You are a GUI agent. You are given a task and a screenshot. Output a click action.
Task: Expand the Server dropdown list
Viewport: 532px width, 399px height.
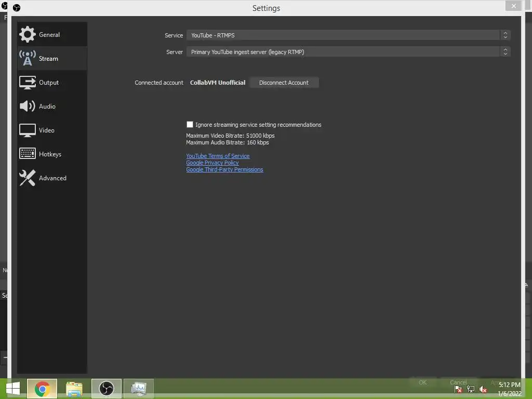tap(348, 52)
